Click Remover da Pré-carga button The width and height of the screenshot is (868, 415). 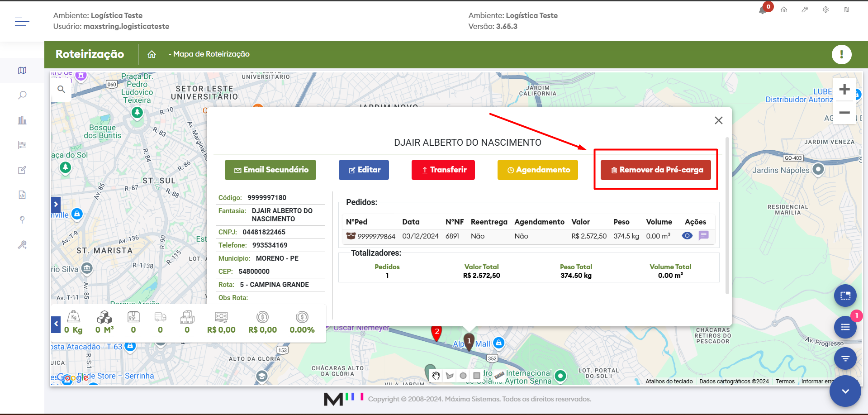(655, 170)
